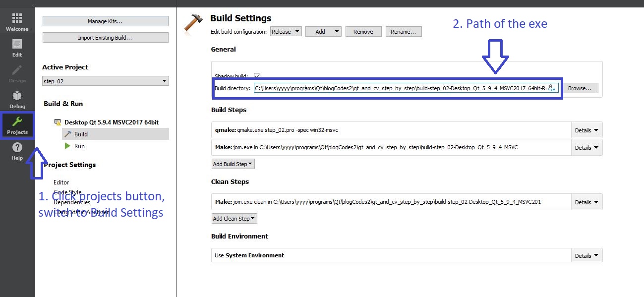Image resolution: width=644 pixels, height=297 pixels.
Task: Open the Add Build Step menu
Action: [233, 164]
